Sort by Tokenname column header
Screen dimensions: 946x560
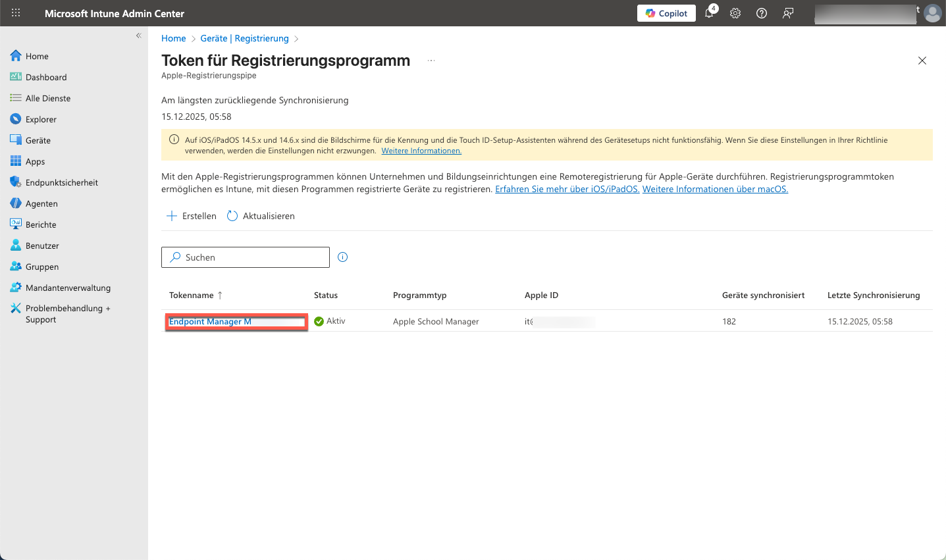192,295
